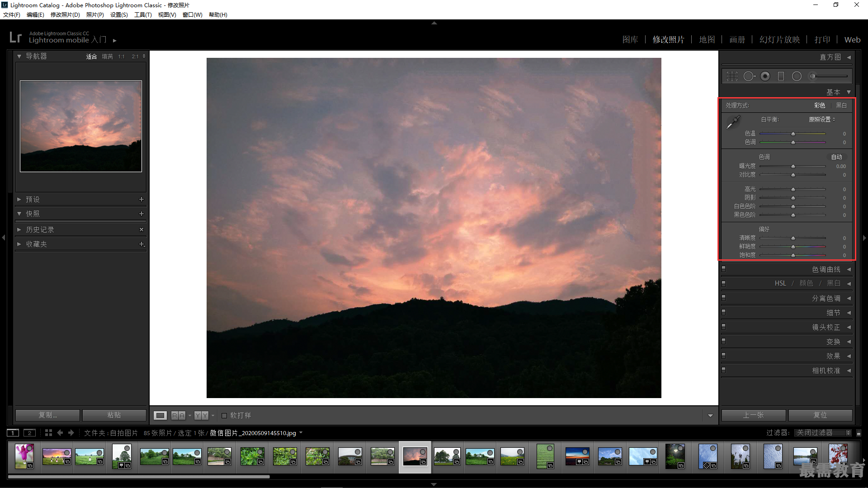Toggle the 分离色调 panel on/off switch

[x=724, y=298]
